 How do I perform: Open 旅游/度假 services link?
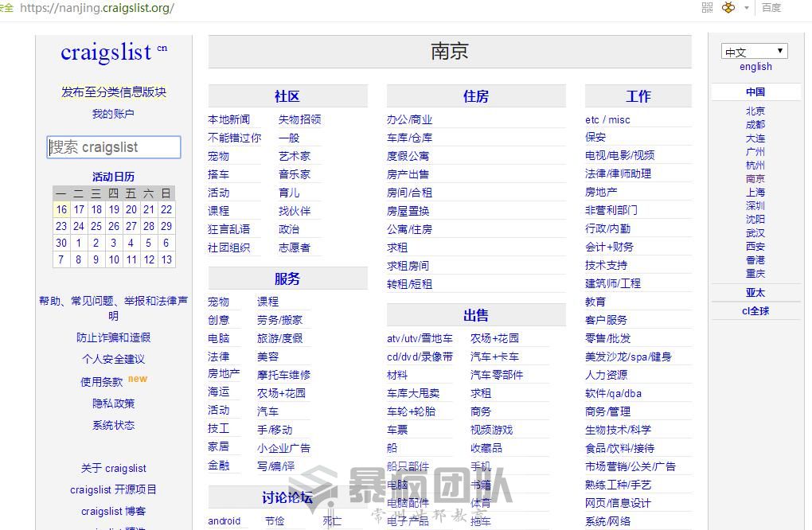click(x=280, y=338)
